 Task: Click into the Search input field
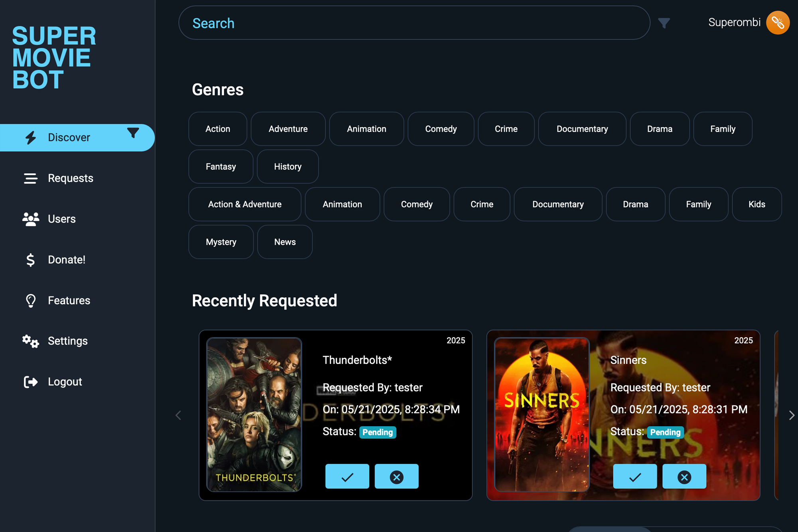pyautogui.click(x=414, y=23)
